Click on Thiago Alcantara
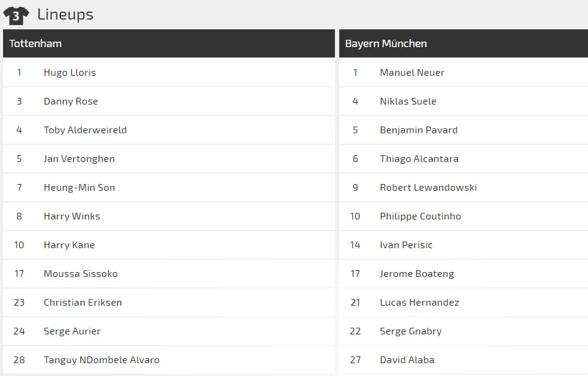The width and height of the screenshot is (588, 376). click(419, 159)
